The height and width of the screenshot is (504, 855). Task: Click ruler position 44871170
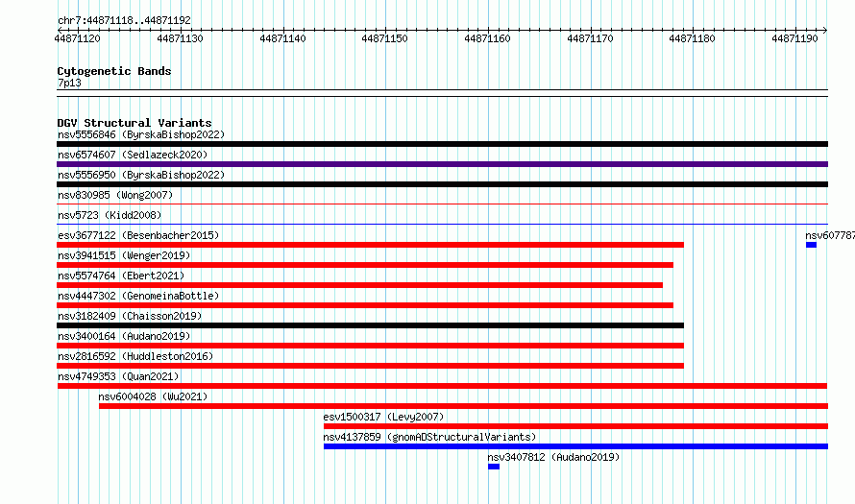pos(590,38)
